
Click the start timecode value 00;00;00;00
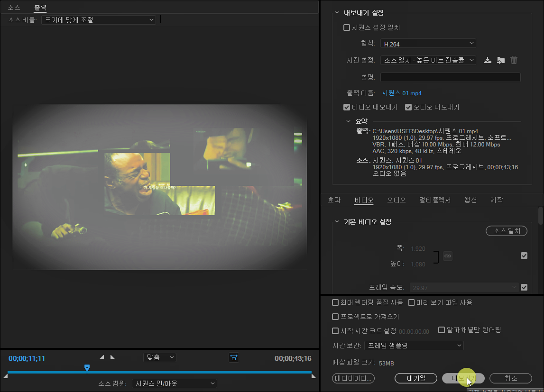pos(414,332)
